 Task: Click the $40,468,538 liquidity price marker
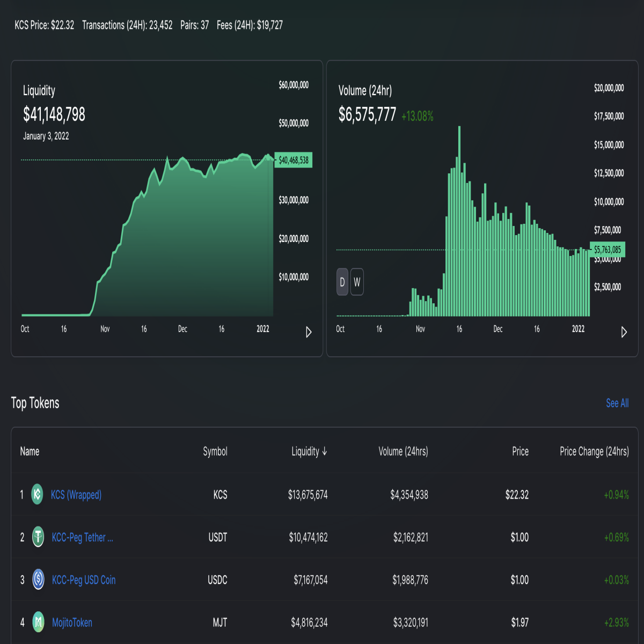(293, 160)
